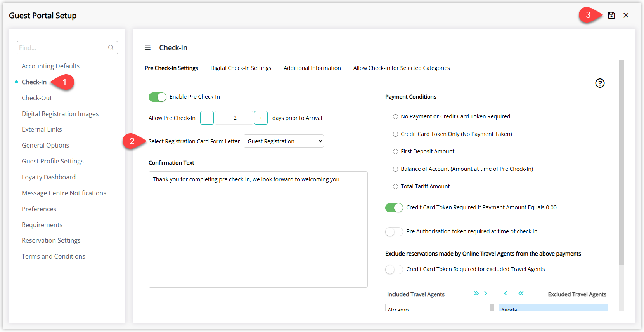Open Loyalty Dashboard section

point(49,177)
